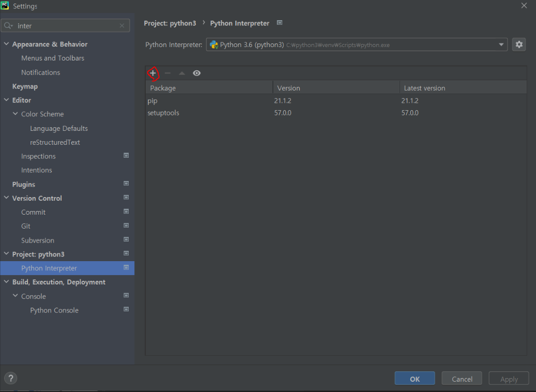This screenshot has height=392, width=536.
Task: Toggle show early releases eye icon
Action: (x=196, y=73)
